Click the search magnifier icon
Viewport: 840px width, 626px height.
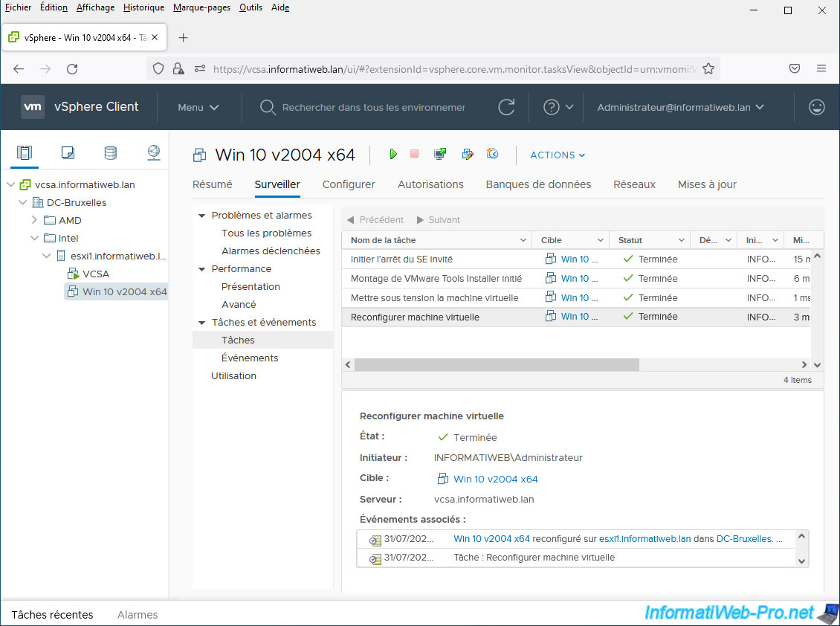click(x=268, y=108)
